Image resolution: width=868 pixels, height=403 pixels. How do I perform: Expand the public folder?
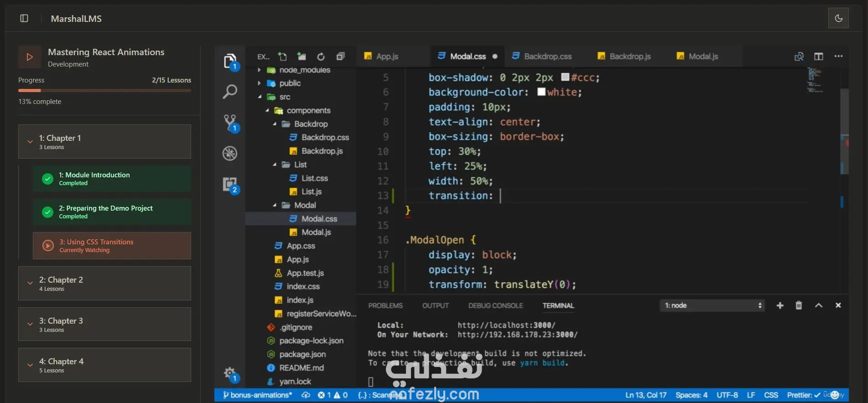point(259,83)
